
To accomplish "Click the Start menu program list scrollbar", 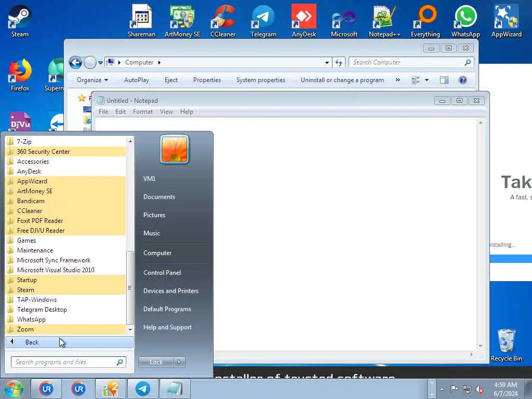I will [x=130, y=288].
